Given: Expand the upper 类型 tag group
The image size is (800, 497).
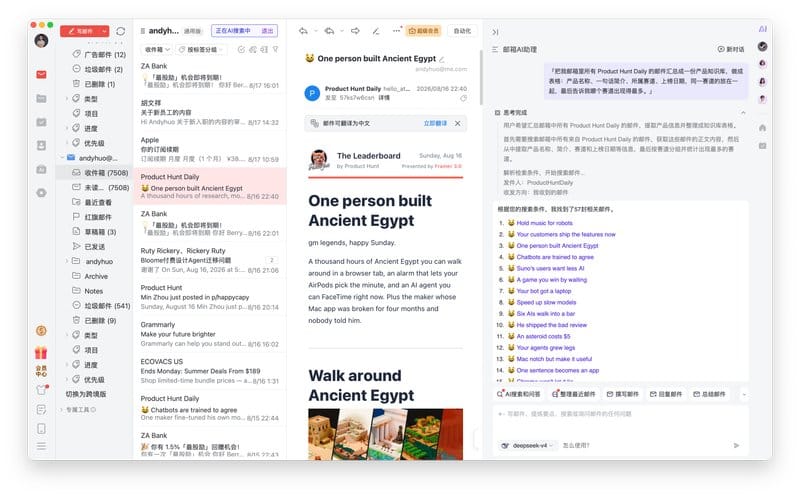Looking at the screenshot, I should [x=67, y=98].
